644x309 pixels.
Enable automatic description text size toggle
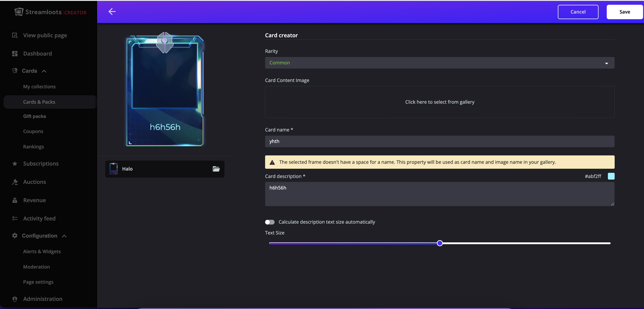[270, 222]
